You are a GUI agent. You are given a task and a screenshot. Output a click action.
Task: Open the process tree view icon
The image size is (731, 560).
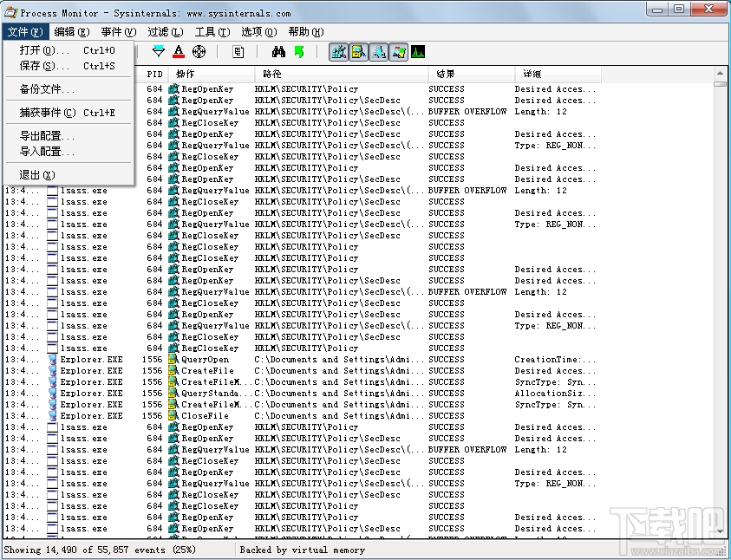[x=238, y=52]
